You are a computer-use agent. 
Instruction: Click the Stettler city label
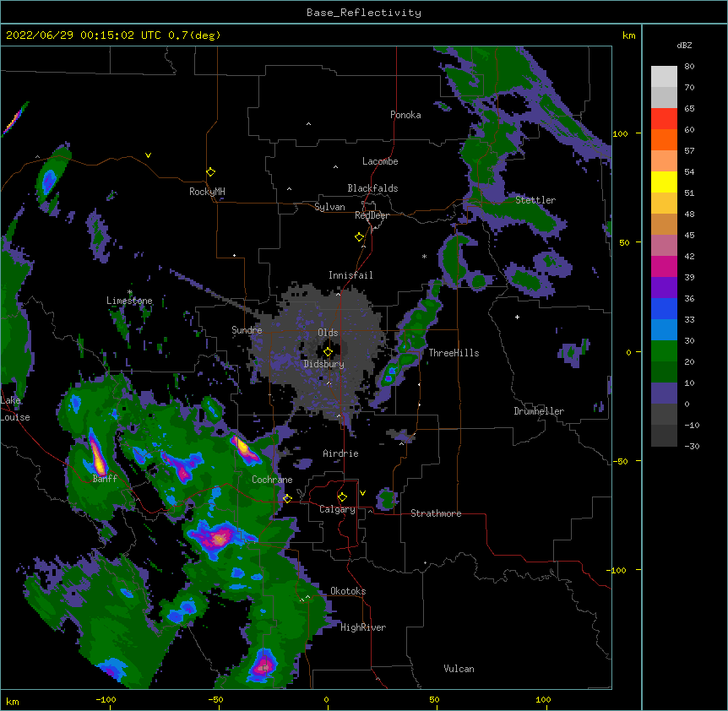point(535,200)
